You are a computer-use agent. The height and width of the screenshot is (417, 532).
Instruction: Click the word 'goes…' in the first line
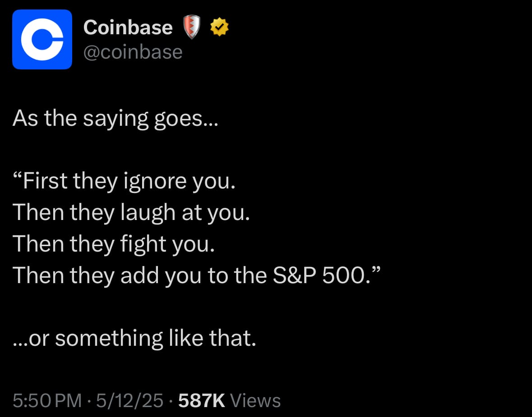[186, 119]
